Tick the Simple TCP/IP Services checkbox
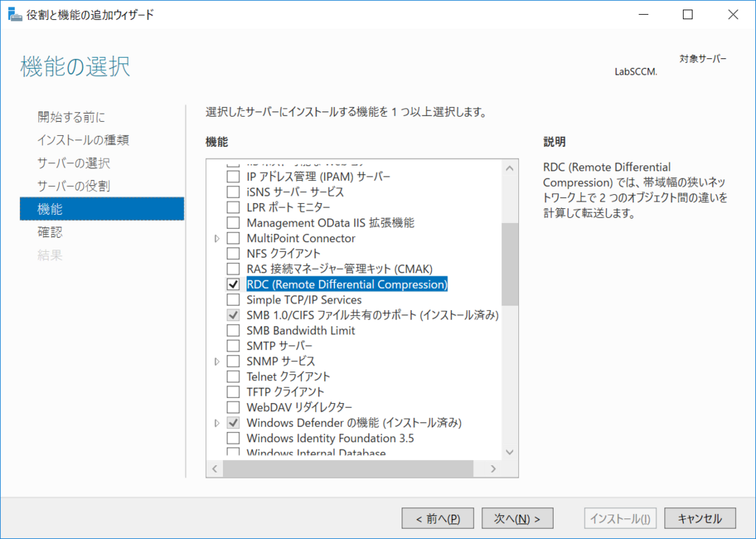The height and width of the screenshot is (539, 756). pyautogui.click(x=233, y=299)
